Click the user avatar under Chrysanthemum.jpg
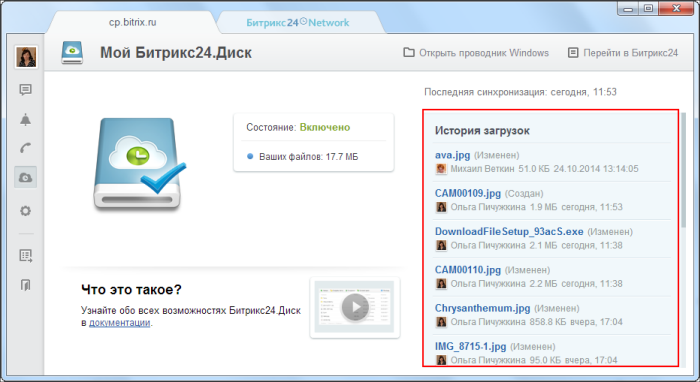Screen dimensions: 700x382 click(441, 322)
